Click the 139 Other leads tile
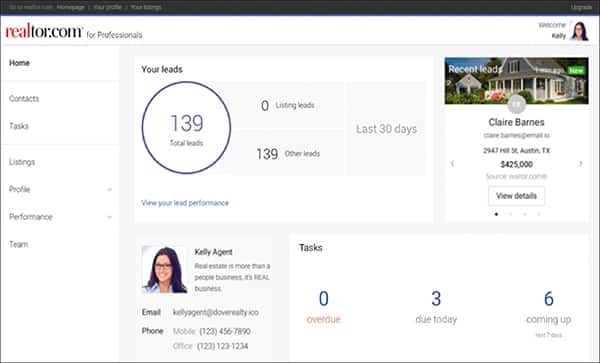 point(288,153)
